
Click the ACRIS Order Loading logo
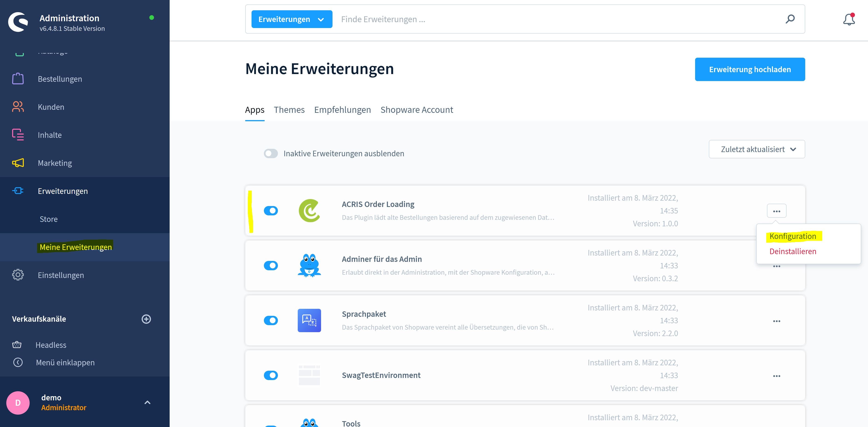point(309,210)
